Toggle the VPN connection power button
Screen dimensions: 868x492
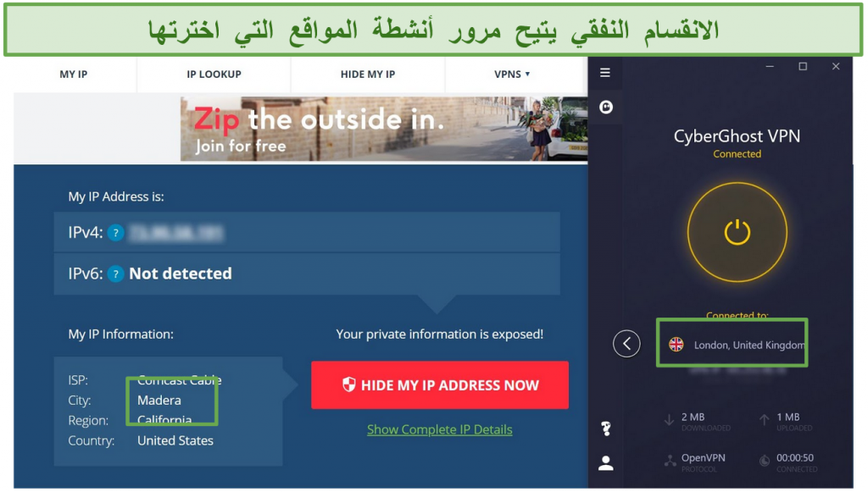tap(737, 232)
